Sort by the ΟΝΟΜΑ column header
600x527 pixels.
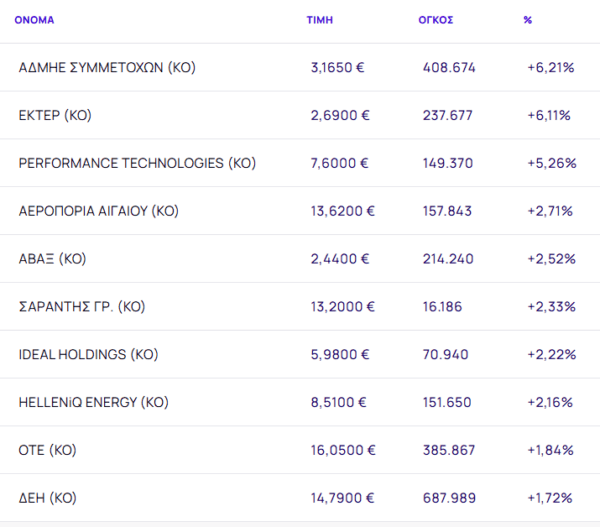[x=34, y=20]
